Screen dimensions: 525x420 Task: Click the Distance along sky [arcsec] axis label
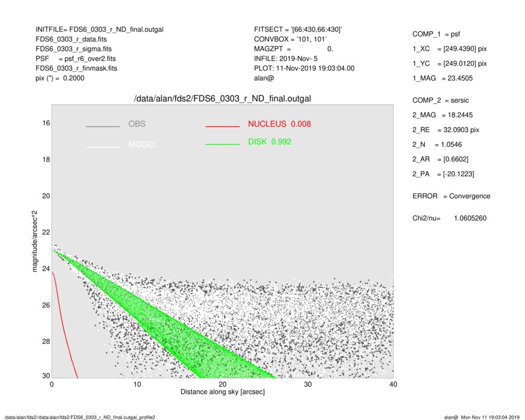tap(222, 392)
